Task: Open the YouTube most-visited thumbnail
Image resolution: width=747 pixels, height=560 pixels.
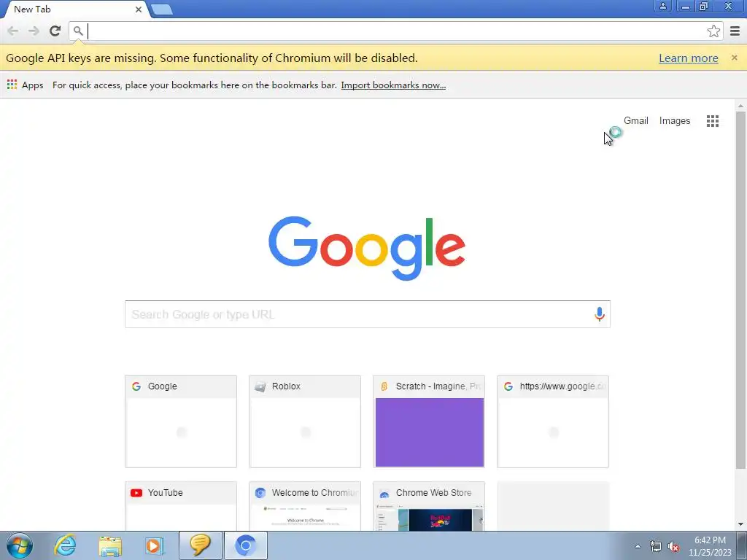Action: [181, 506]
